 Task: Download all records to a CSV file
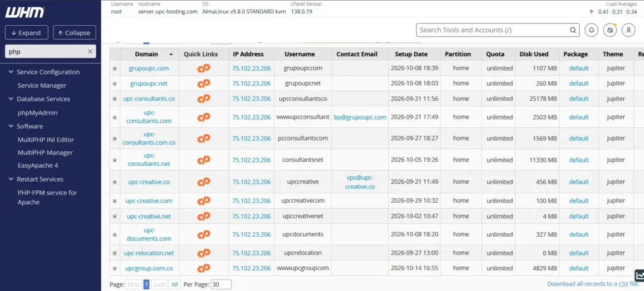[x=593, y=283]
